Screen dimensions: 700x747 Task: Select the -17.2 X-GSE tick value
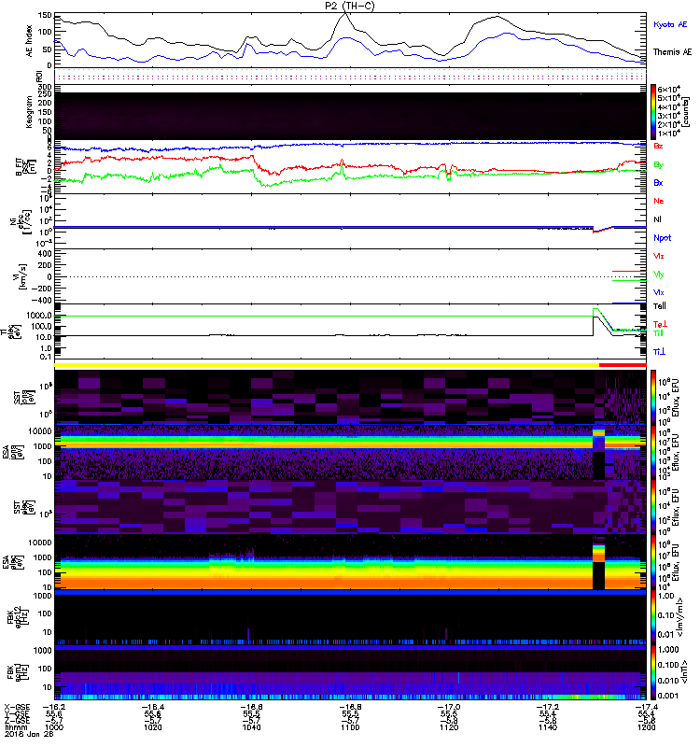click(x=548, y=707)
